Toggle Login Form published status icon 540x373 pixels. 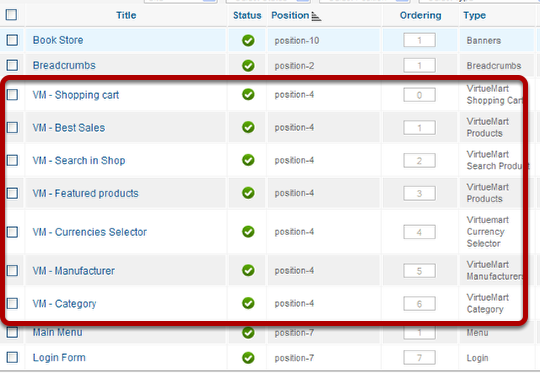point(248,358)
